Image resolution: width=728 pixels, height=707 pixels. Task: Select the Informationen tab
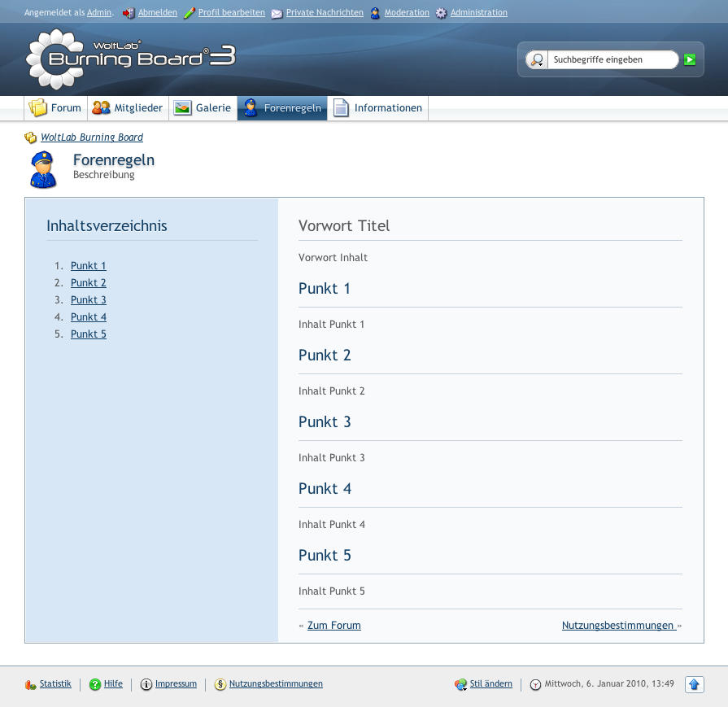pyautogui.click(x=378, y=108)
